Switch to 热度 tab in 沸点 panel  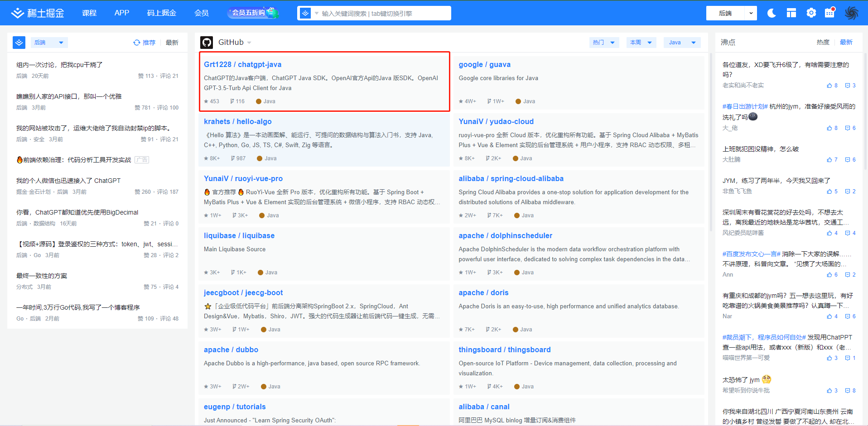tap(823, 42)
